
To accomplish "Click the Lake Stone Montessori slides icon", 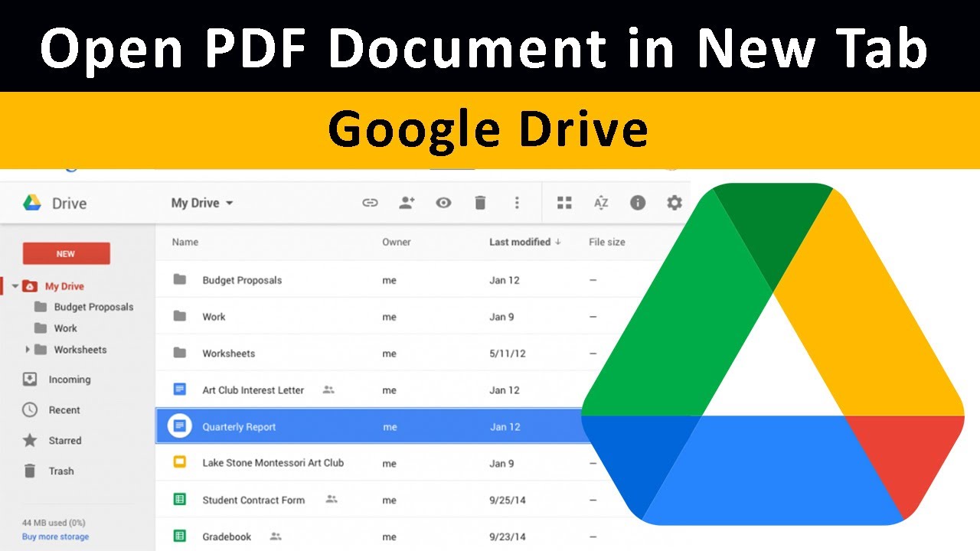I will pos(180,462).
